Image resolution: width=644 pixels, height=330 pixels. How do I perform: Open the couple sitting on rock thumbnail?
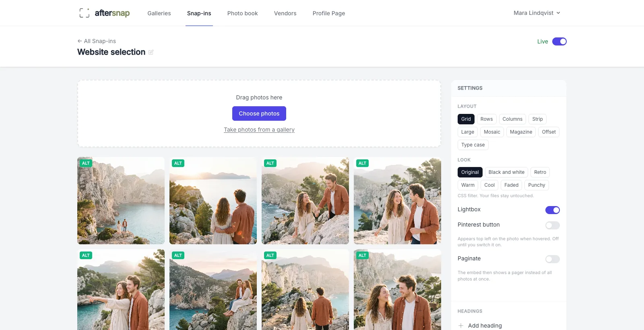(x=213, y=290)
